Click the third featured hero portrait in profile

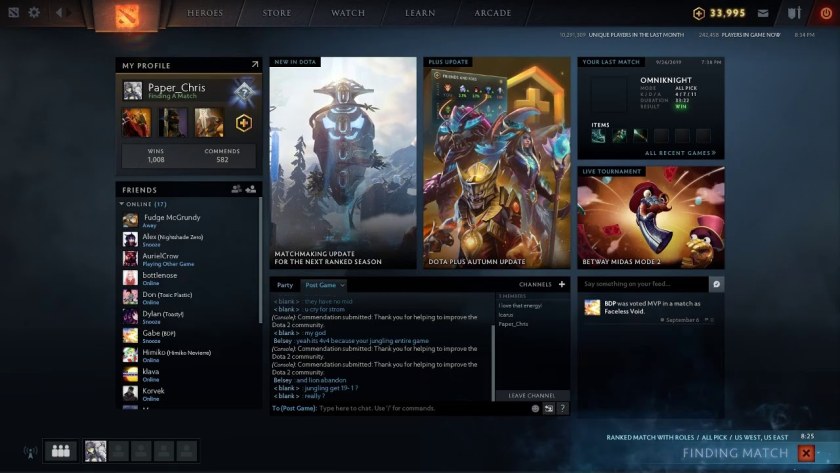coord(209,123)
